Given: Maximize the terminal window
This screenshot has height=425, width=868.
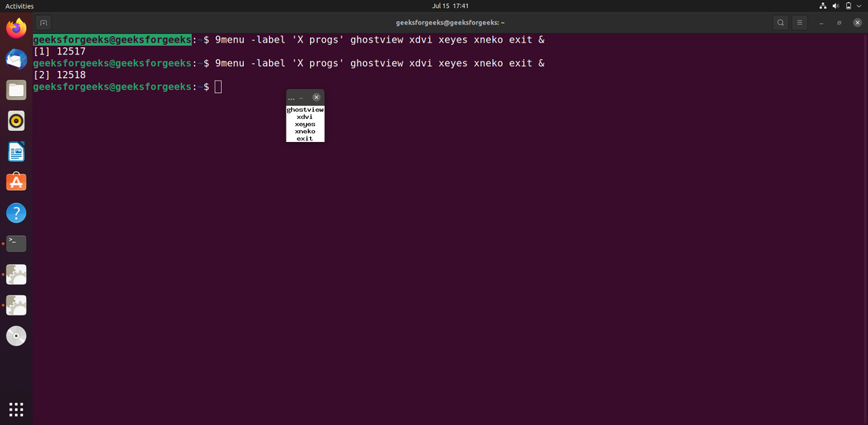Looking at the screenshot, I should 840,23.
